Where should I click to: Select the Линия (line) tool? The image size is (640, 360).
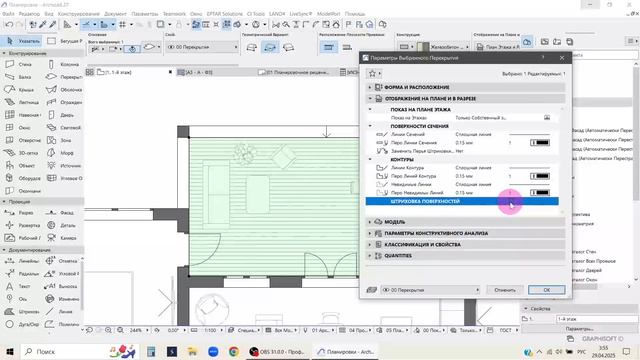tap(59, 311)
